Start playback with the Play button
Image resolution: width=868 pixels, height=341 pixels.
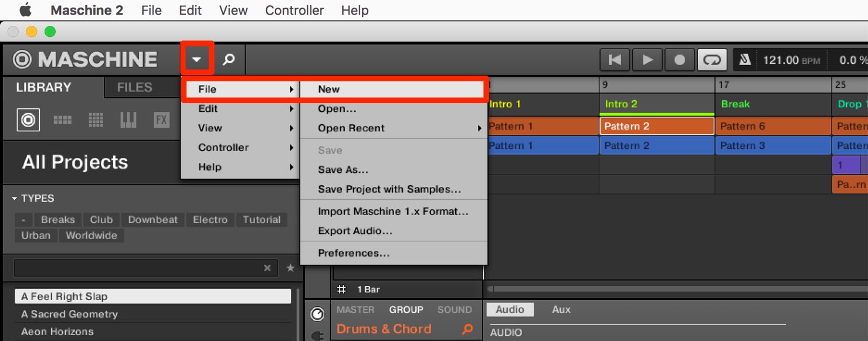pos(647,60)
